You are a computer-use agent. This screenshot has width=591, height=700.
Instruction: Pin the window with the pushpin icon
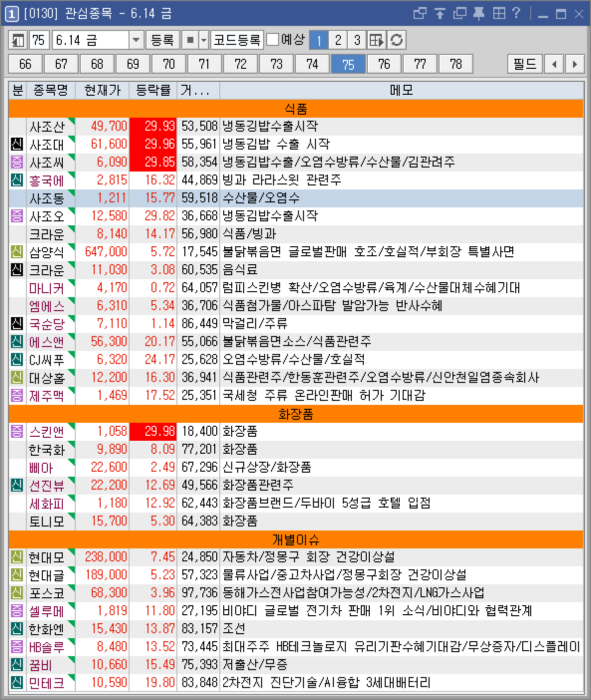(478, 13)
